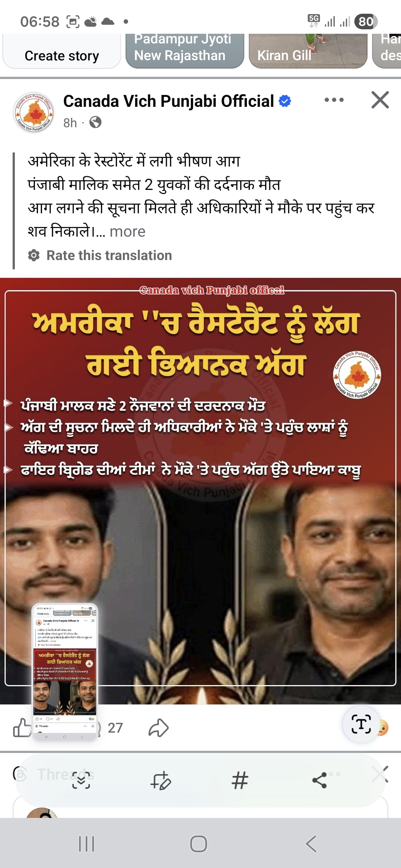Tap the Create story card
This screenshot has height=868, width=401.
click(62, 52)
